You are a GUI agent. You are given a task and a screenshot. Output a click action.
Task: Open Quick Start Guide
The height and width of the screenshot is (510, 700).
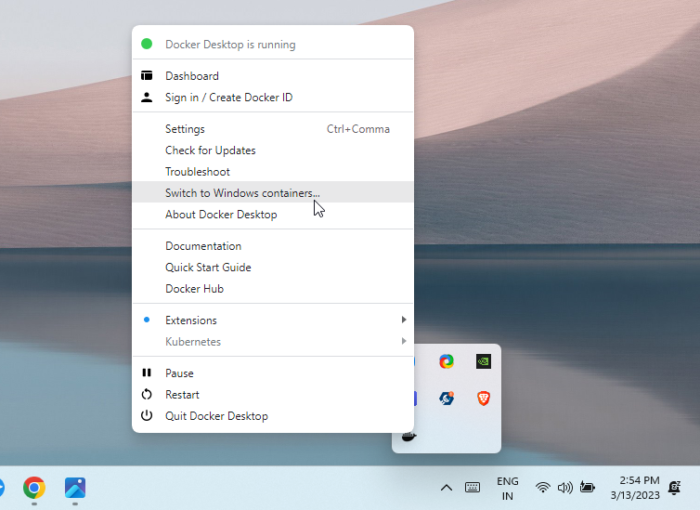(x=273, y=268)
